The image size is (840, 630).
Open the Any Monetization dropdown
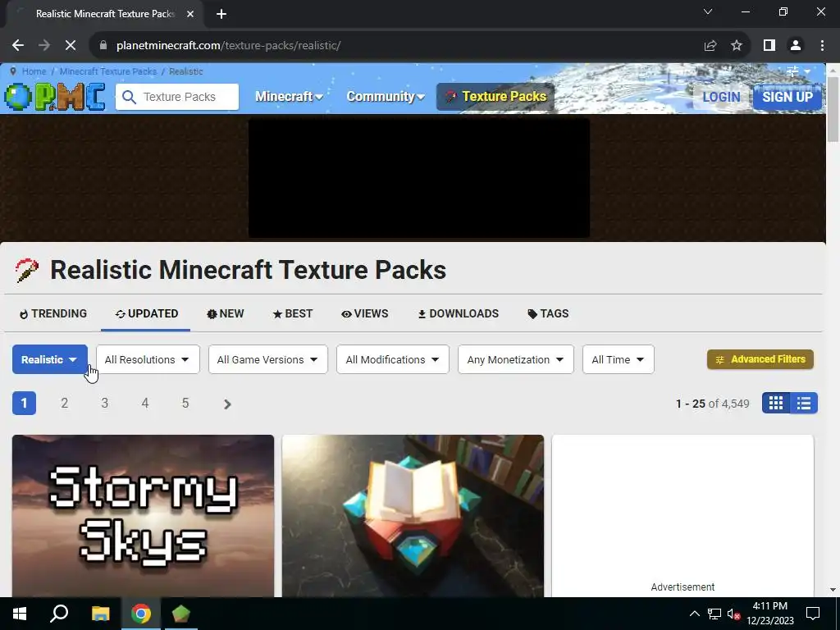(x=516, y=359)
